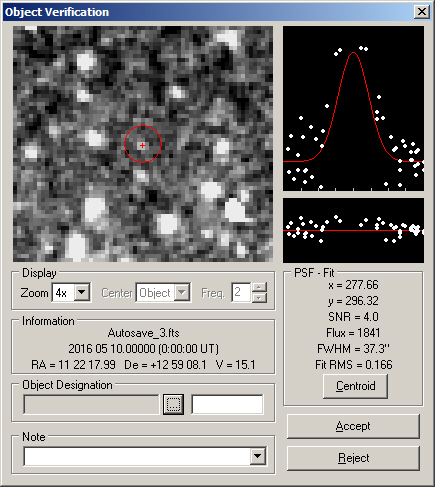Open the Zoom 4x dropdown
The width and height of the screenshot is (436, 488).
point(82,293)
